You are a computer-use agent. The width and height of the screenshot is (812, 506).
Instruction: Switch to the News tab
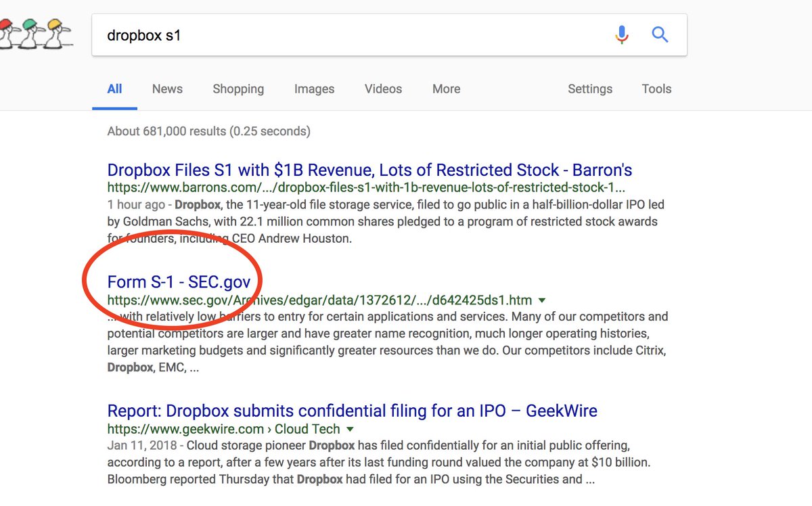click(x=167, y=89)
